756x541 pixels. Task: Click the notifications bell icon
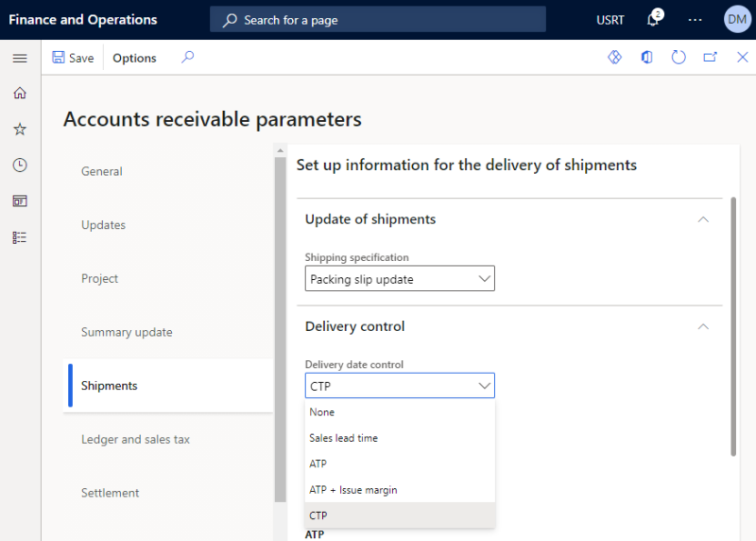(653, 19)
